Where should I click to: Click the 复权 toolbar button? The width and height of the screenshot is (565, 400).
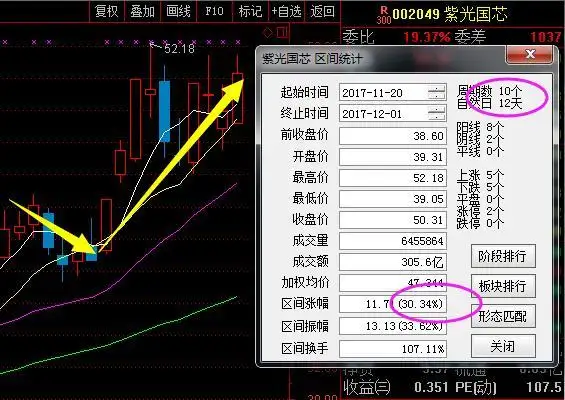tap(107, 11)
